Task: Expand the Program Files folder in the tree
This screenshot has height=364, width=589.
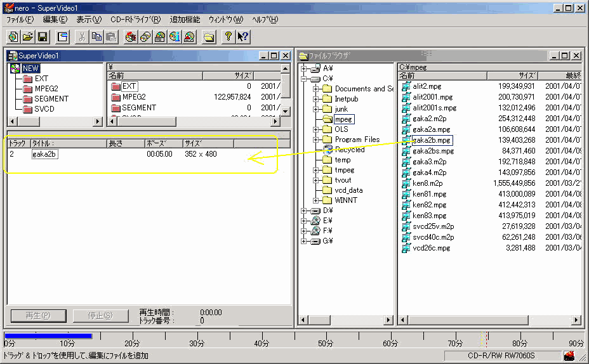Action: (316, 140)
